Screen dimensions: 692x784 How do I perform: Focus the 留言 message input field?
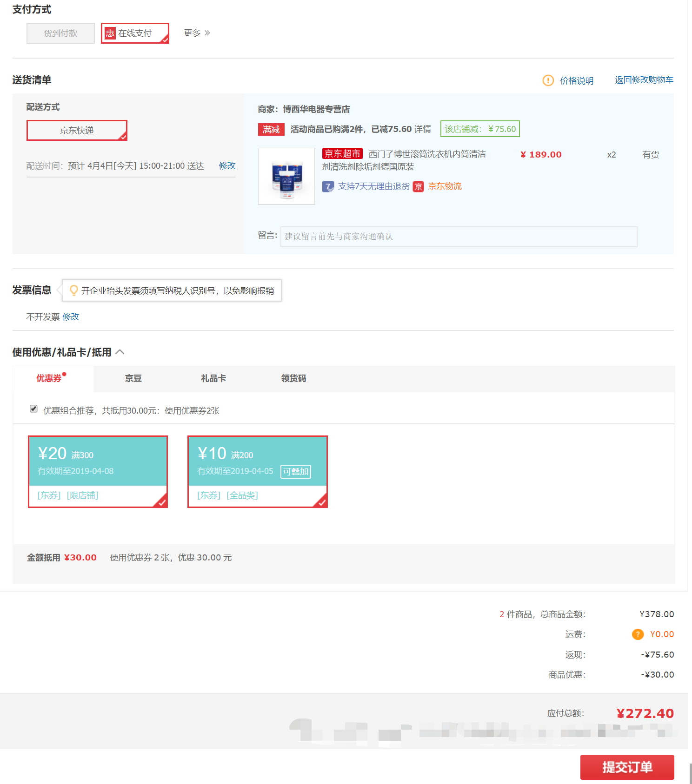[459, 237]
